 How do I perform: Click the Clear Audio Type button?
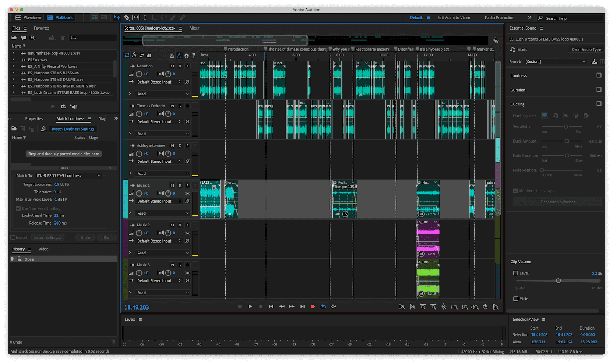coord(586,49)
